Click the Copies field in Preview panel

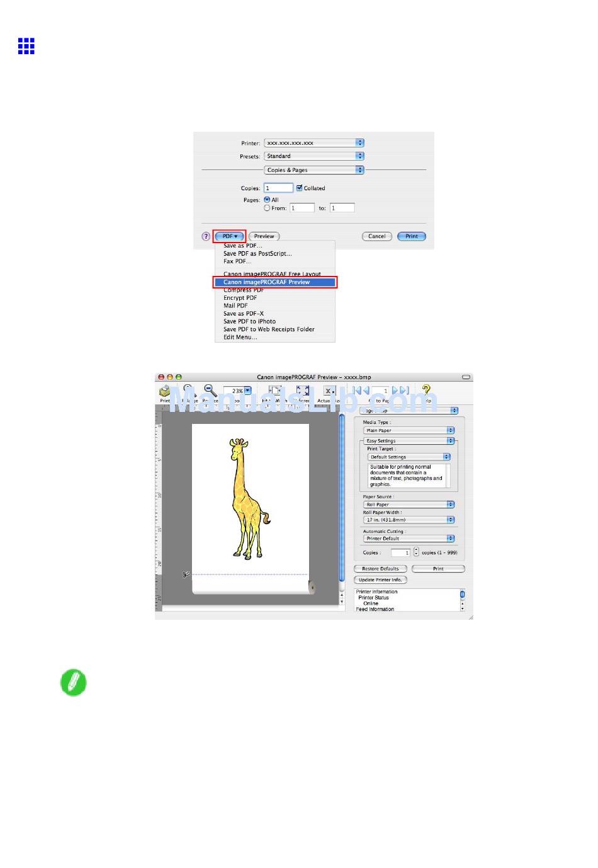(x=400, y=552)
